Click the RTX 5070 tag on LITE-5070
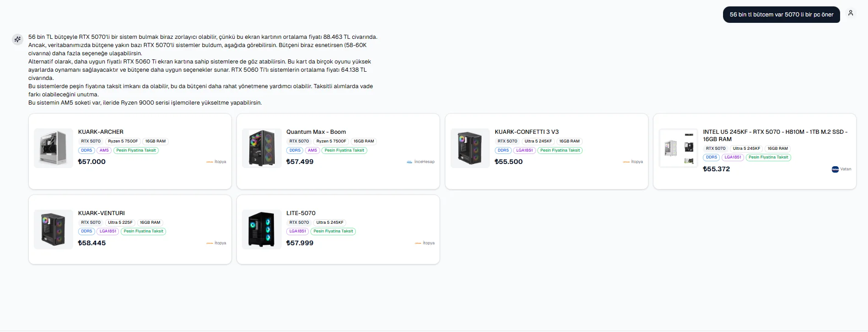This screenshot has height=332, width=868. pyautogui.click(x=299, y=222)
